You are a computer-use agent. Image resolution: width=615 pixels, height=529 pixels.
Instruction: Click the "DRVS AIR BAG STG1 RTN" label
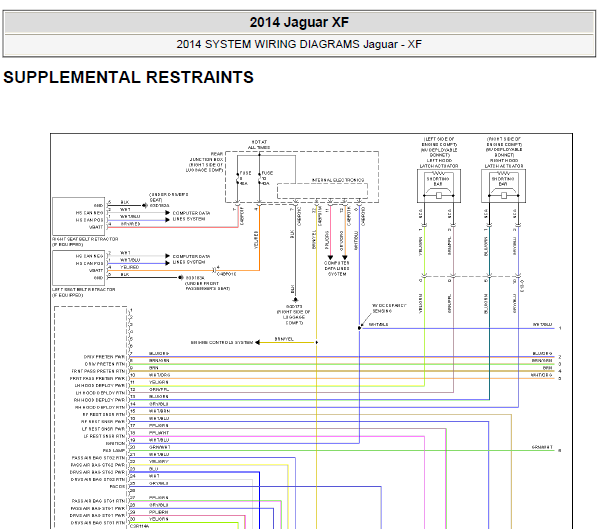click(x=98, y=523)
